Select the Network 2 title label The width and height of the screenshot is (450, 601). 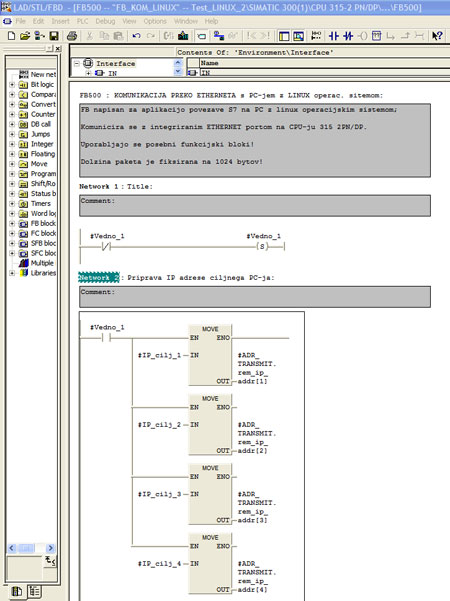tap(99, 278)
